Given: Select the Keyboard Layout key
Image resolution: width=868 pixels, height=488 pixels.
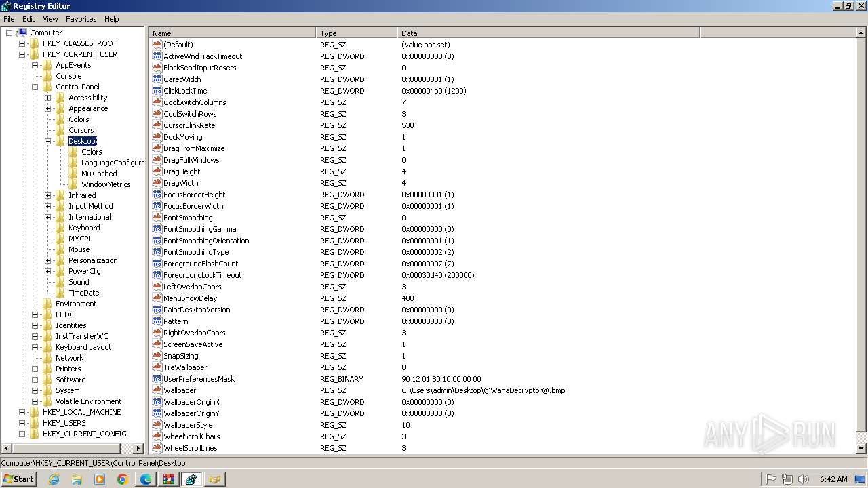Looking at the screenshot, I should coord(83,347).
